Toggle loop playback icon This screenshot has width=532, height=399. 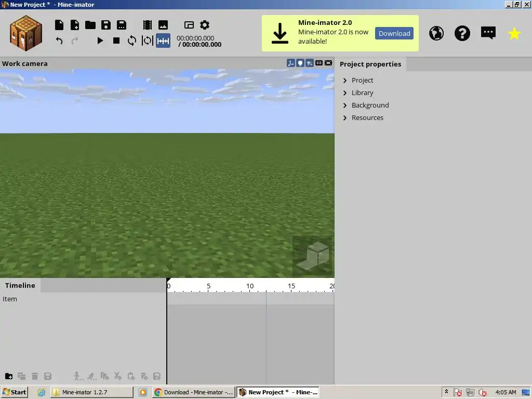[131, 41]
